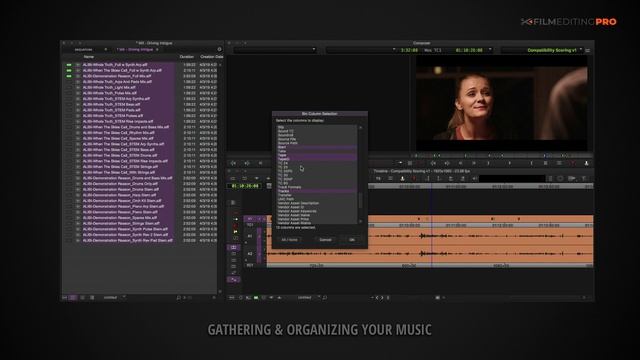Screen dimensions: 640x360
Task: Click the All/None button in the dialog
Action: point(290,240)
